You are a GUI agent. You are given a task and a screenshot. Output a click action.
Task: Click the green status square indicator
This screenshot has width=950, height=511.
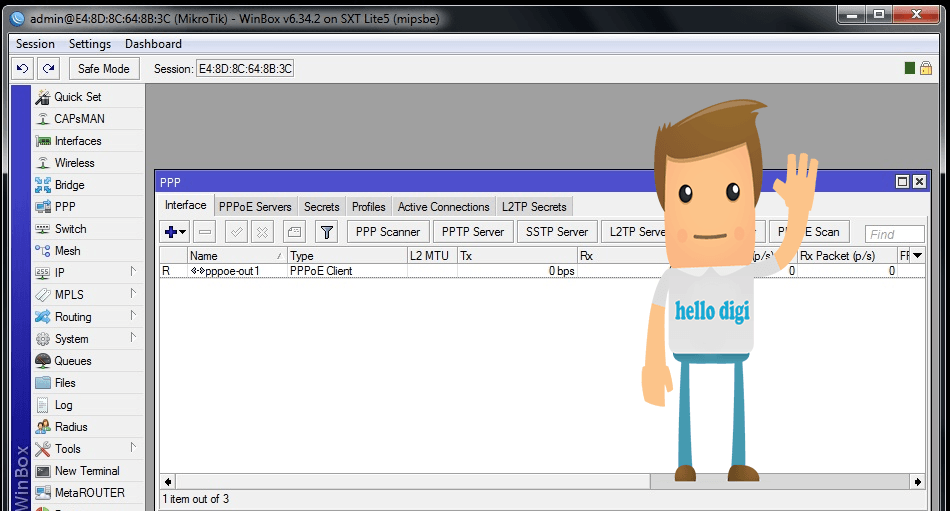909,68
